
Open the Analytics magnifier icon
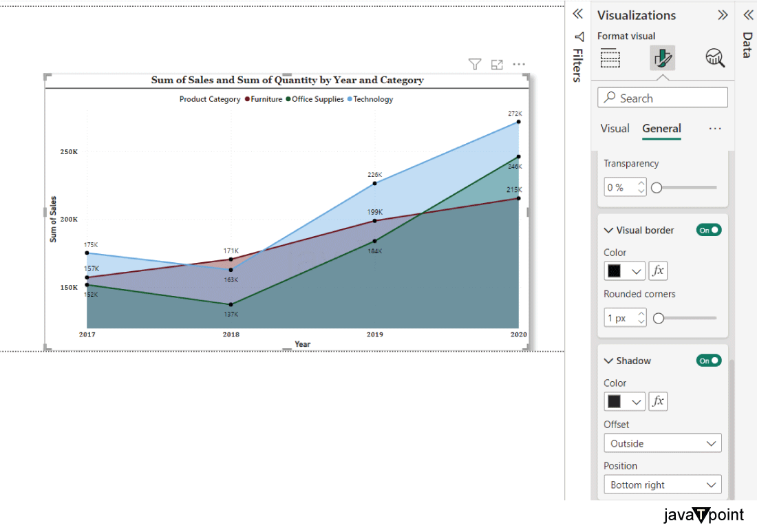[715, 58]
